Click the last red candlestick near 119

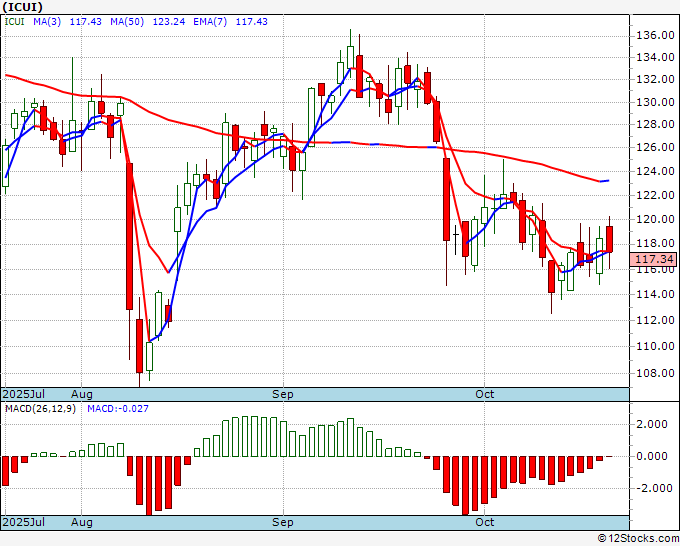tap(609, 239)
